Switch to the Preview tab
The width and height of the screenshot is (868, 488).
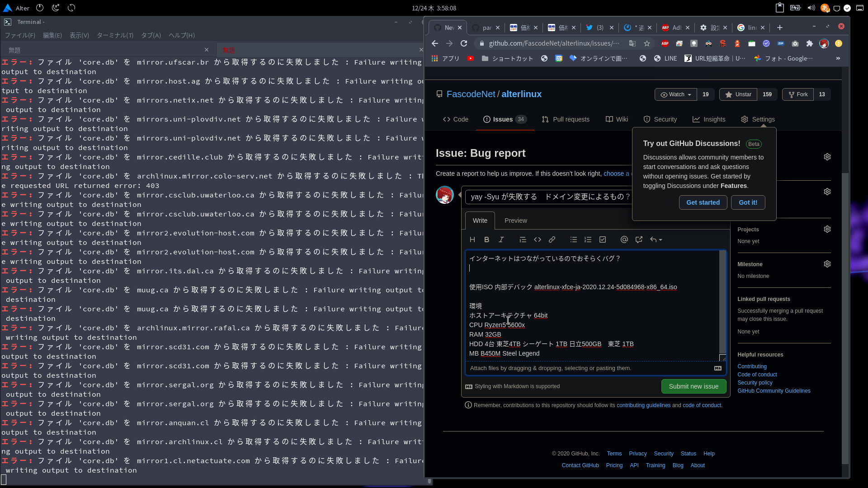coord(515,221)
